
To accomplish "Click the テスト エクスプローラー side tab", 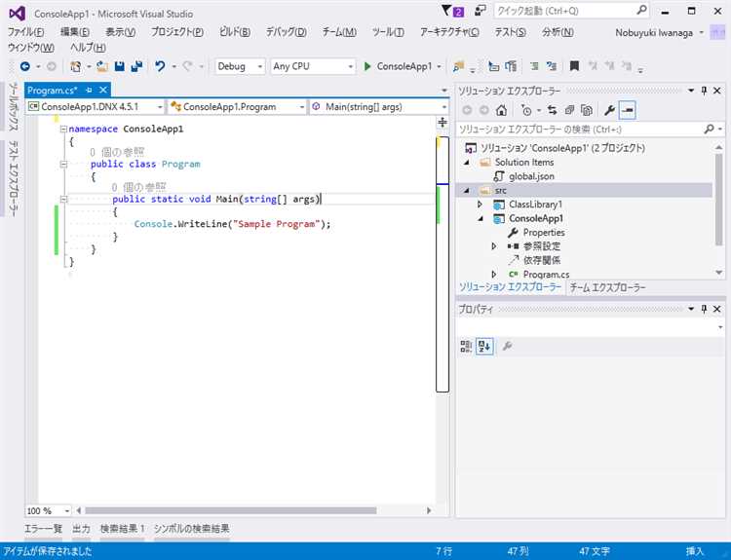I will coord(14,178).
